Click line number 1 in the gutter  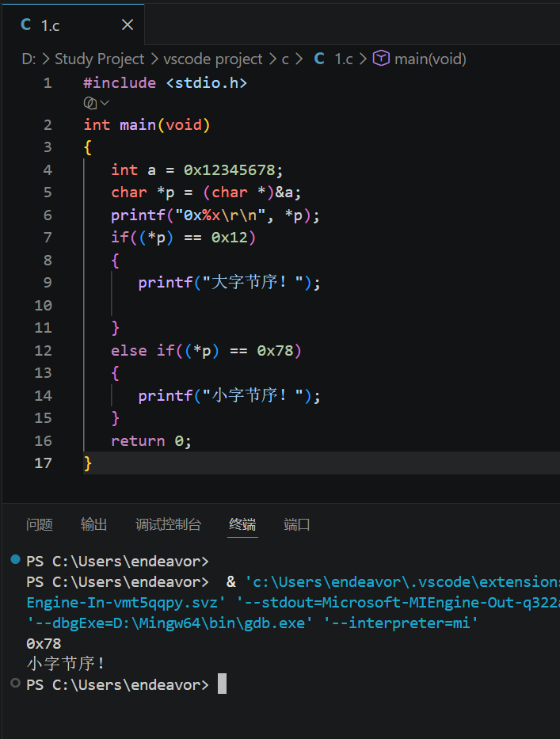point(48,83)
